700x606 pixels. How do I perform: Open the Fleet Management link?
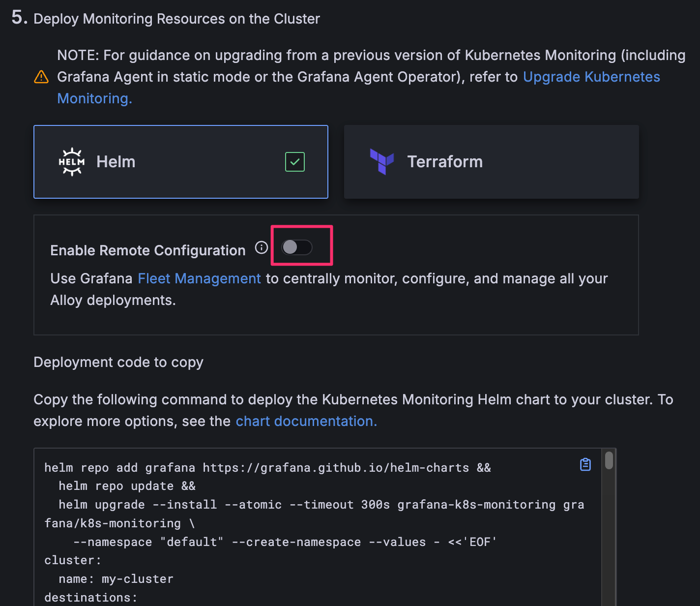pyautogui.click(x=199, y=278)
